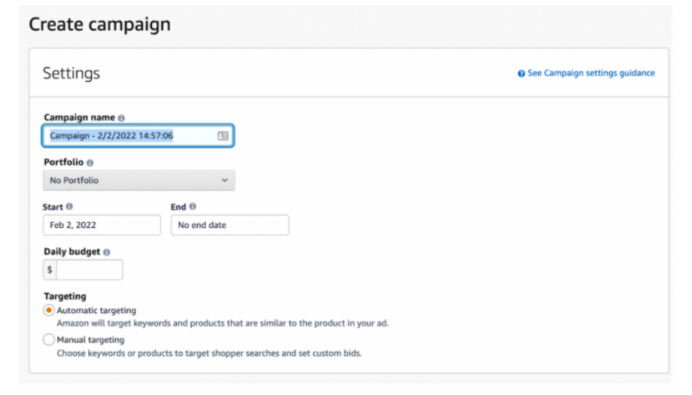Click the dollar sign prefix of Daily budget
This screenshot has width=692, height=395.
[50, 270]
